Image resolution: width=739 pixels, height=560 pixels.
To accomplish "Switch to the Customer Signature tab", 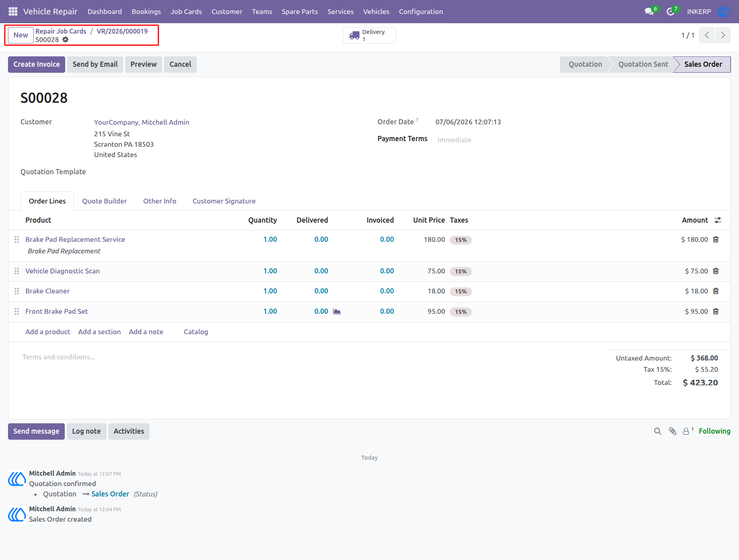I will [224, 201].
